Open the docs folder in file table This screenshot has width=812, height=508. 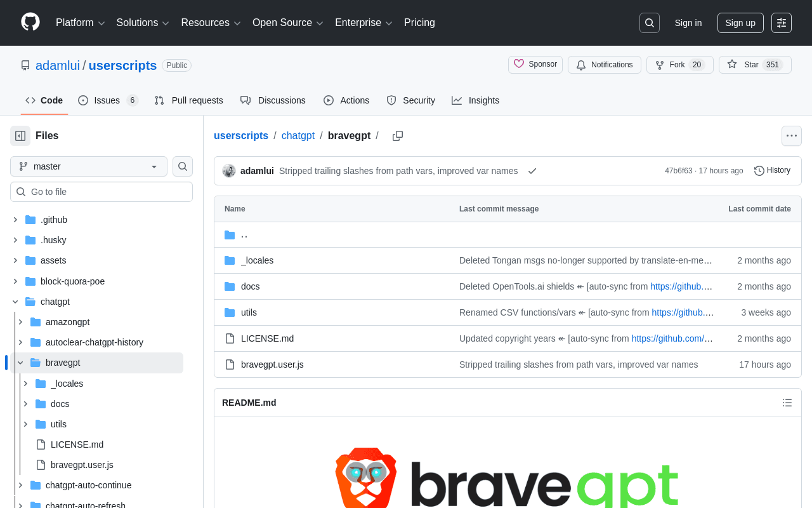click(x=250, y=286)
